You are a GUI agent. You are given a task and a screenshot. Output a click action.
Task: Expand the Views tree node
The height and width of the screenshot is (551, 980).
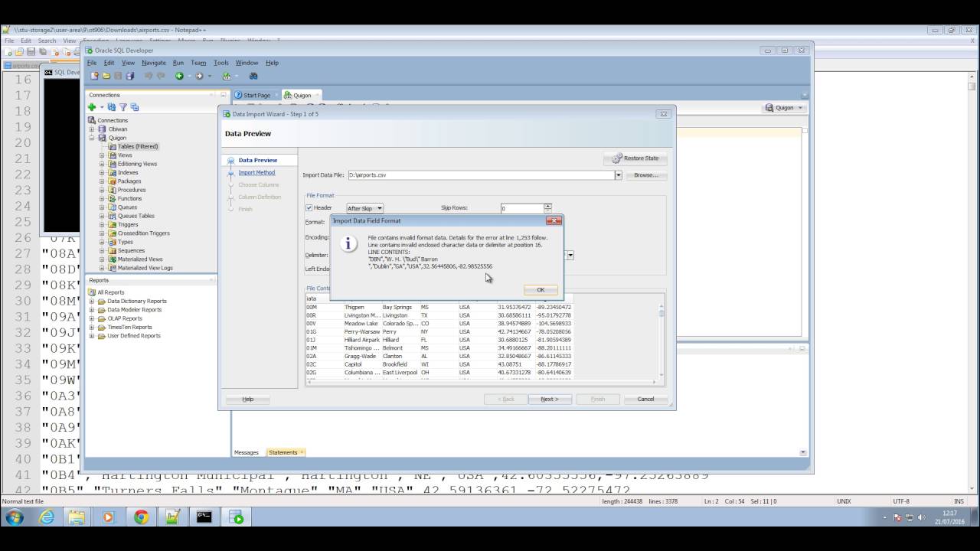pos(102,155)
